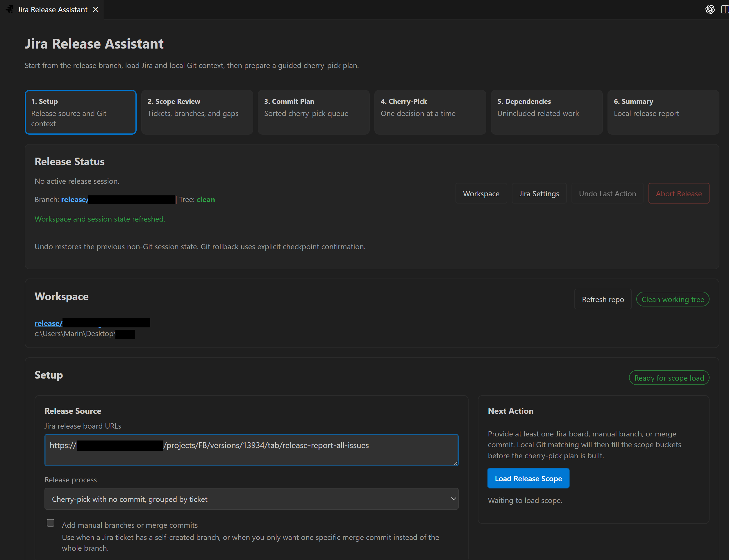Click Refresh repo
Viewport: 729px width, 560px height.
[x=603, y=299]
